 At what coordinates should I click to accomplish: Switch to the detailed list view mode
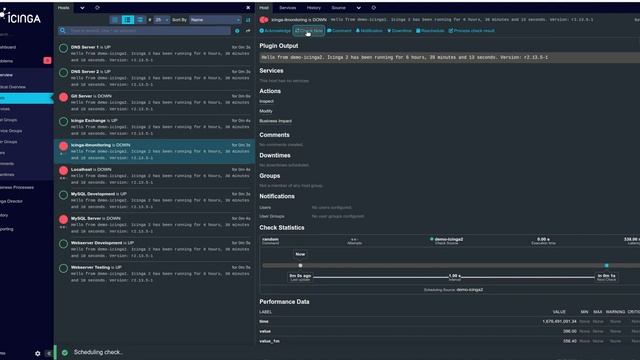pos(140,20)
